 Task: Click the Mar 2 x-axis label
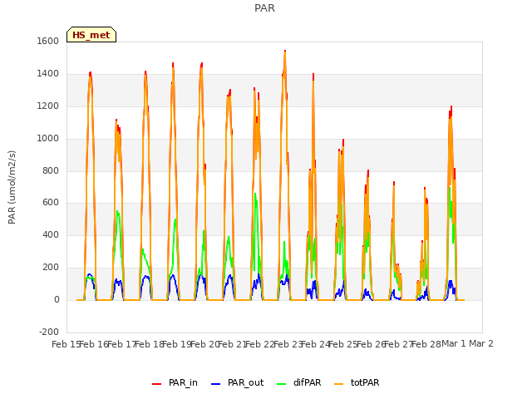pos(481,343)
